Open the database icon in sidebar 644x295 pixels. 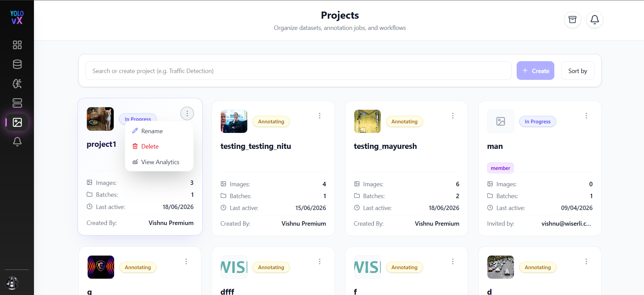[x=17, y=64]
